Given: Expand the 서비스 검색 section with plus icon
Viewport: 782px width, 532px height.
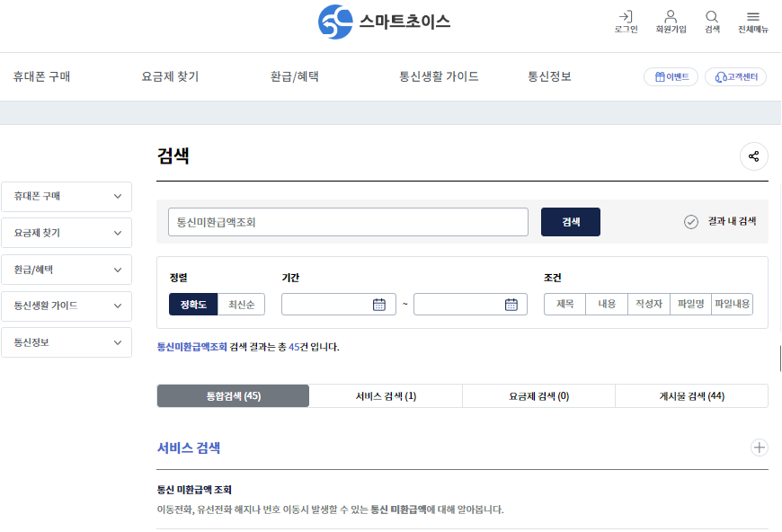Looking at the screenshot, I should pos(759,447).
